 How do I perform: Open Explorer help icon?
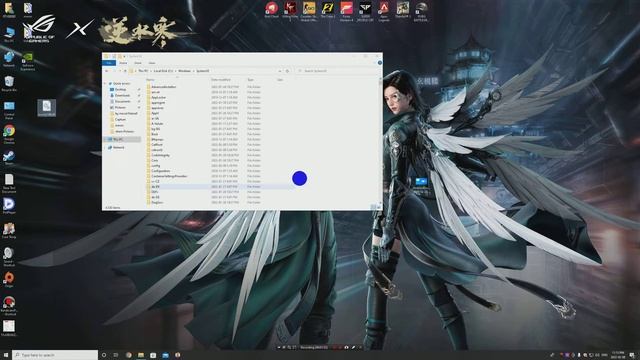coord(380,63)
